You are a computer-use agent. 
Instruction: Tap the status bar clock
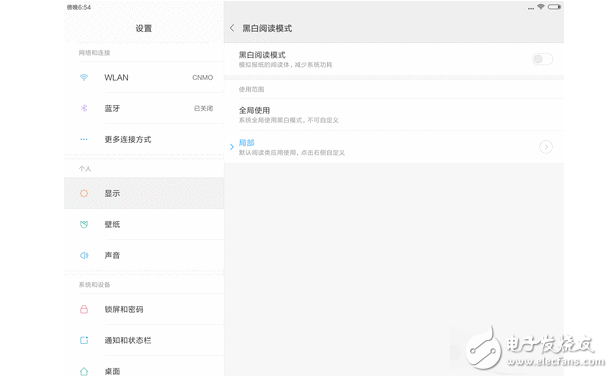pyautogui.click(x=79, y=7)
